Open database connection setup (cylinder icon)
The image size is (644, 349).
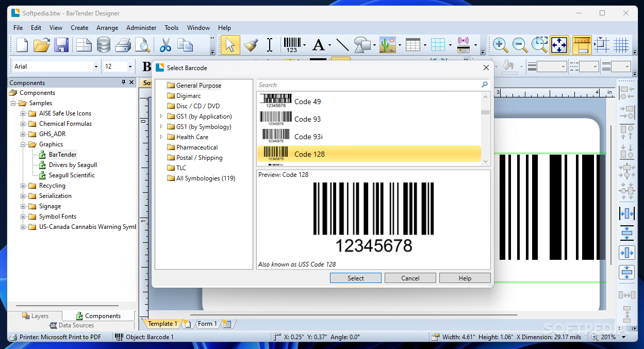pyautogui.click(x=104, y=45)
